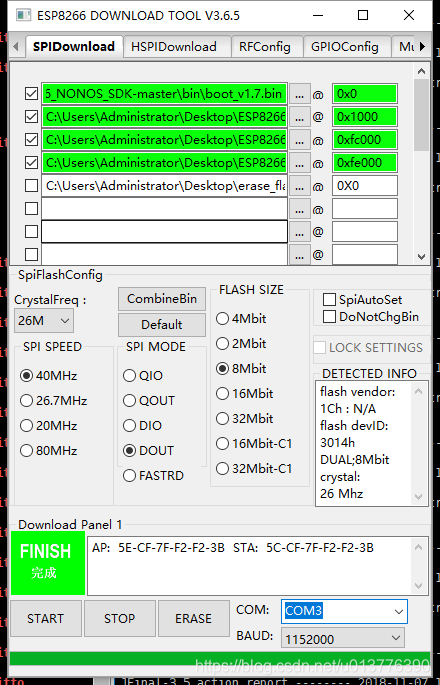The height and width of the screenshot is (685, 440).
Task: Open CrystalFreq 26M dropdown
Action: [44, 321]
